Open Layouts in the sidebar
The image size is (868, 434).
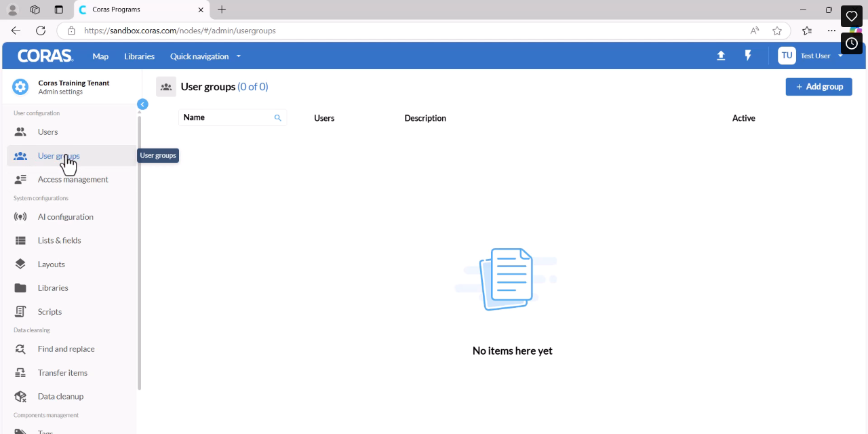(51, 264)
